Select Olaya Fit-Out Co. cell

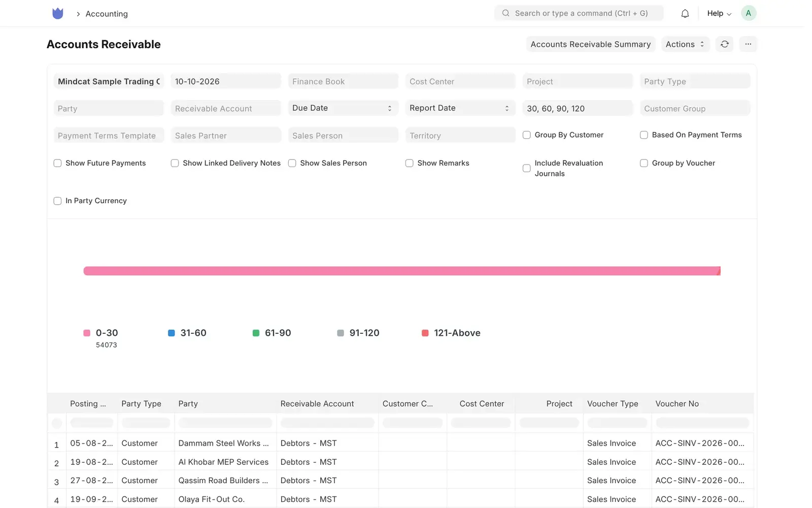click(225, 499)
